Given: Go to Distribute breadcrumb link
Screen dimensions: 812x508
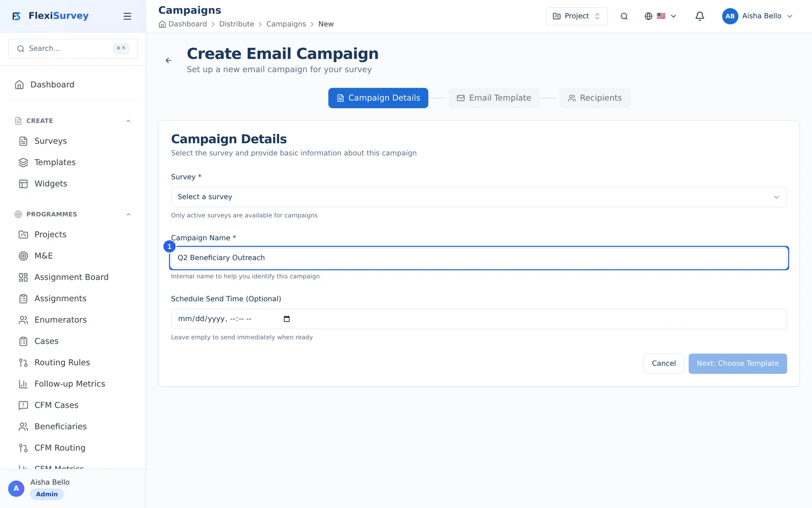Looking at the screenshot, I should tap(236, 24).
